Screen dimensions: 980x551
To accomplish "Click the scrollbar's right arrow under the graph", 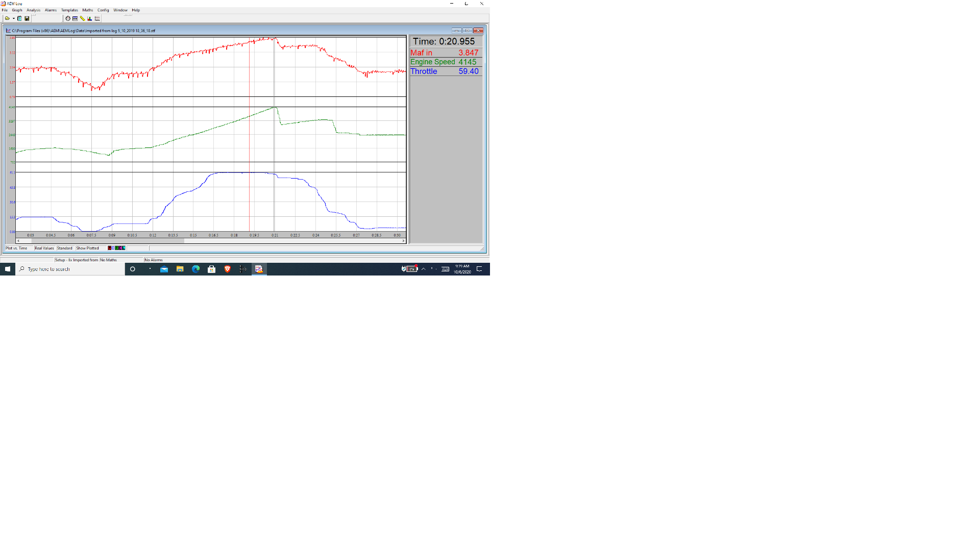I will tap(403, 241).
